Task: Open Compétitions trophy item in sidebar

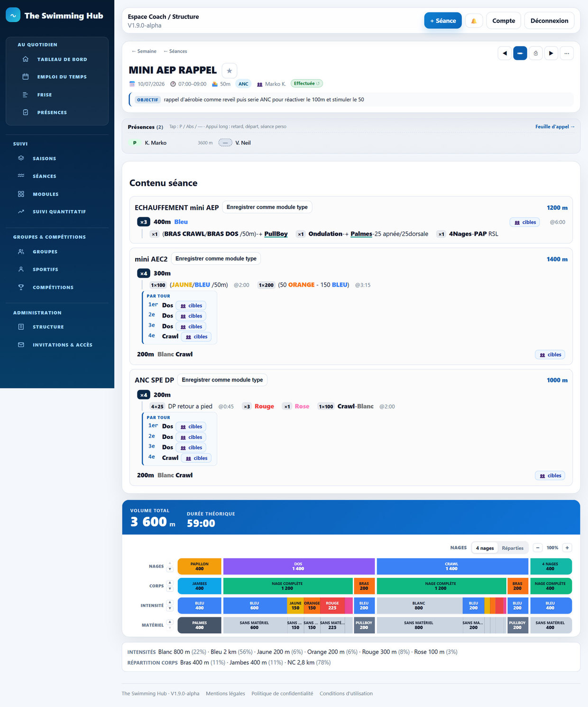Action: [53, 287]
